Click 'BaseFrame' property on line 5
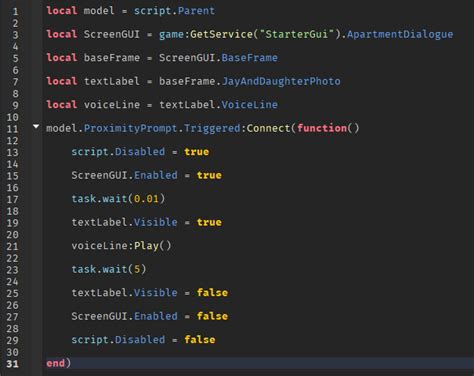The width and height of the screenshot is (474, 376). point(250,58)
